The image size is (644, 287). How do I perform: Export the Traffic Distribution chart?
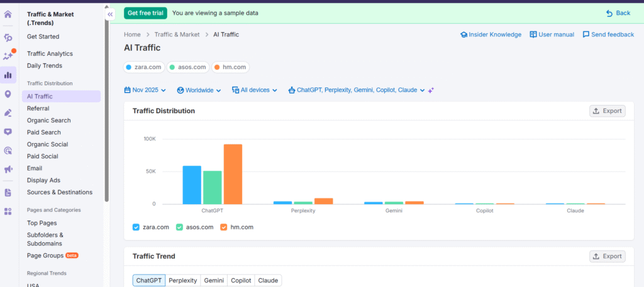tap(607, 111)
